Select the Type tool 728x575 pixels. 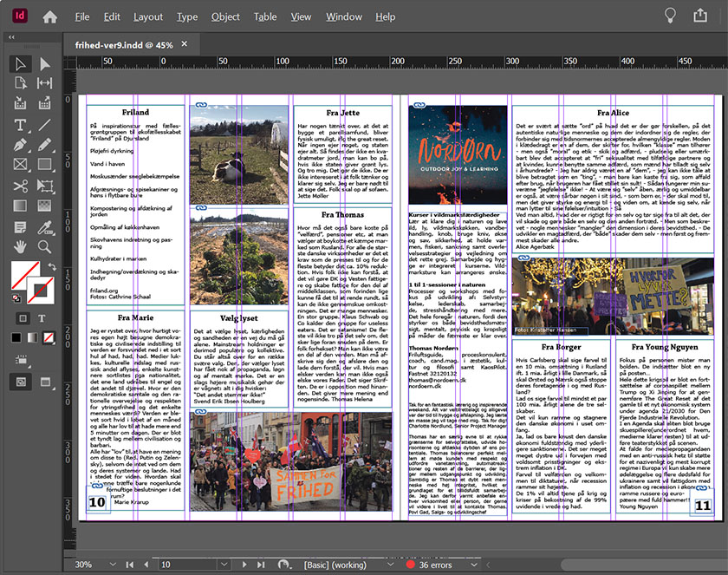tap(21, 126)
